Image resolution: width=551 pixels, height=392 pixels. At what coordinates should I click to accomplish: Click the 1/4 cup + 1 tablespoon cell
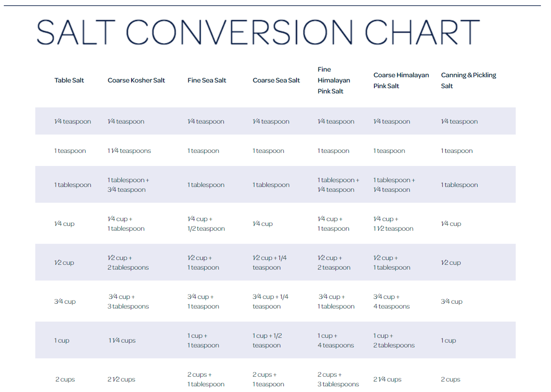point(126,224)
